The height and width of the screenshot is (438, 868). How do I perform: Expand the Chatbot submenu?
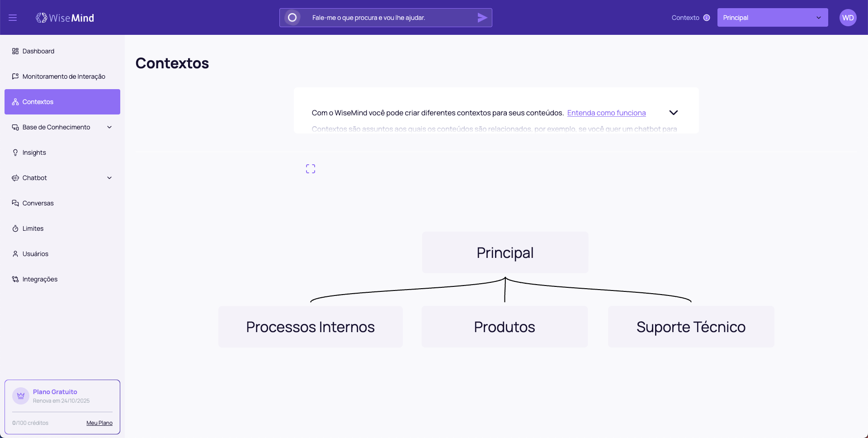109,178
